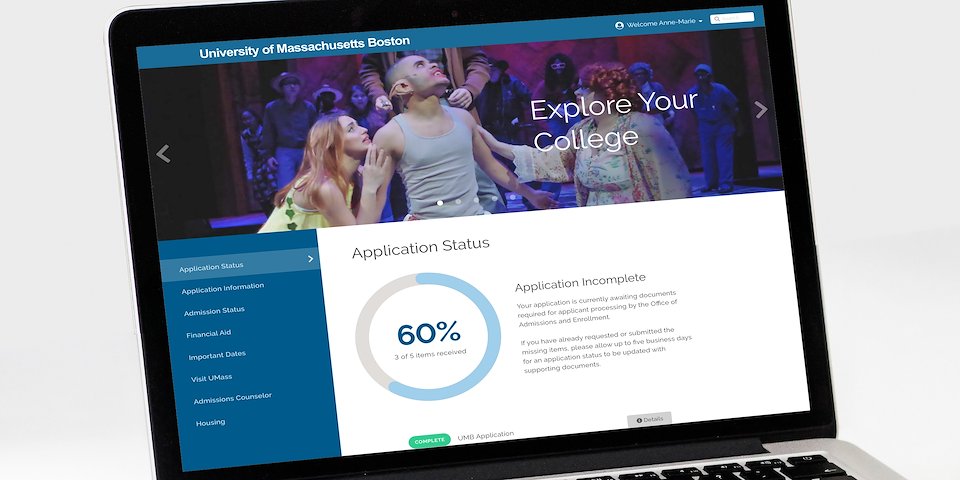960x480 pixels.
Task: Open Application Information in the sidebar
Action: tap(223, 288)
